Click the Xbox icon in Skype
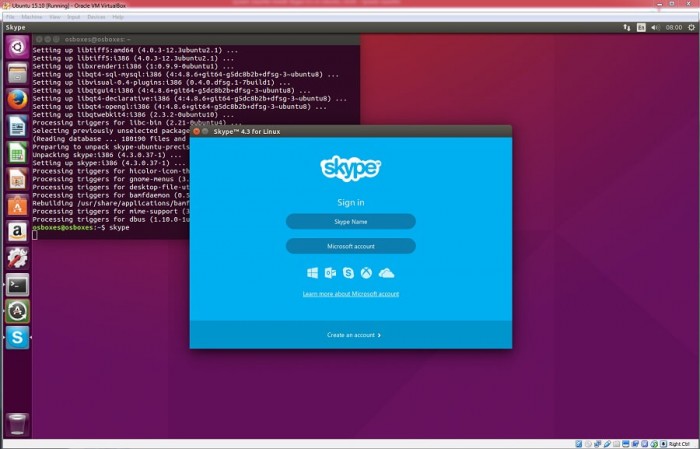700x449 pixels. 366,273
